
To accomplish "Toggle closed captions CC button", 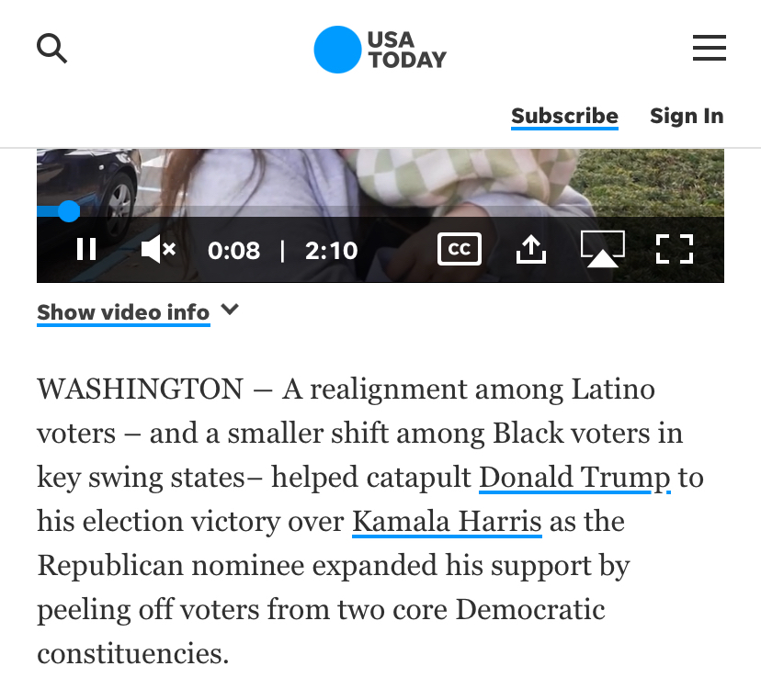I will tap(460, 249).
